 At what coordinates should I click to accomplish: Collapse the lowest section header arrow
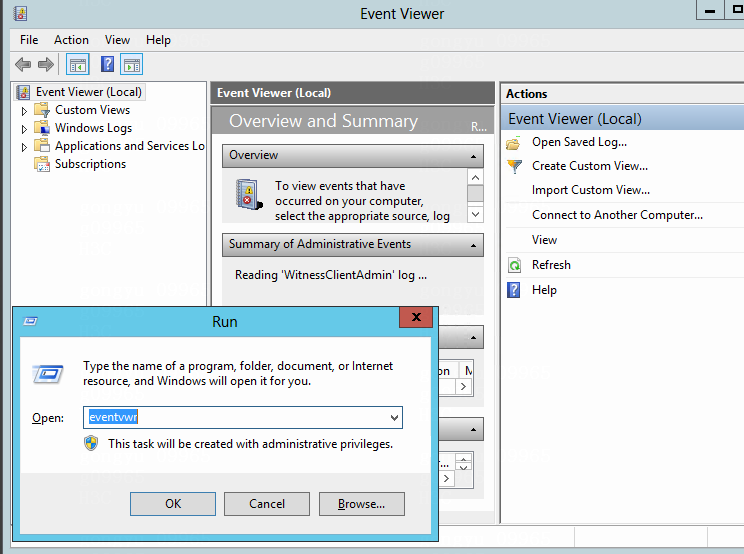point(473,429)
